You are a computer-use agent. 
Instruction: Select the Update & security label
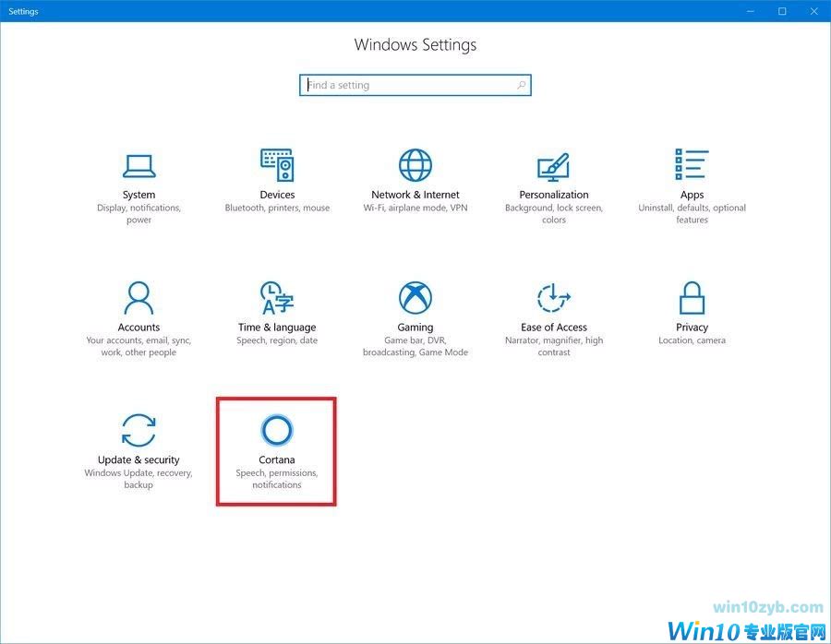click(138, 460)
